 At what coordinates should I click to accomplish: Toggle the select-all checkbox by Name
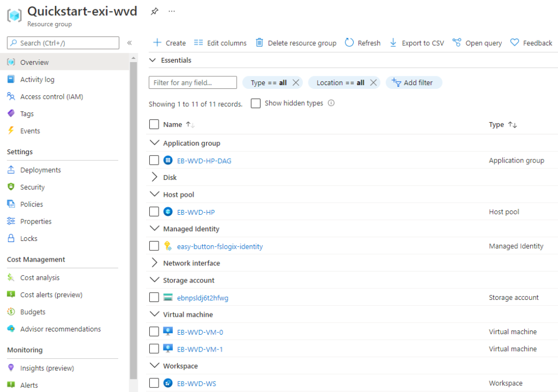pyautogui.click(x=154, y=125)
